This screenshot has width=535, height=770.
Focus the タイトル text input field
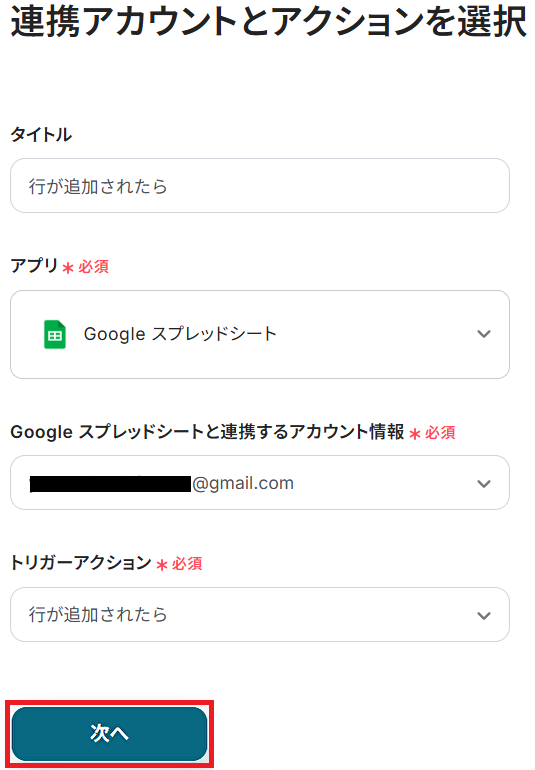[260, 186]
